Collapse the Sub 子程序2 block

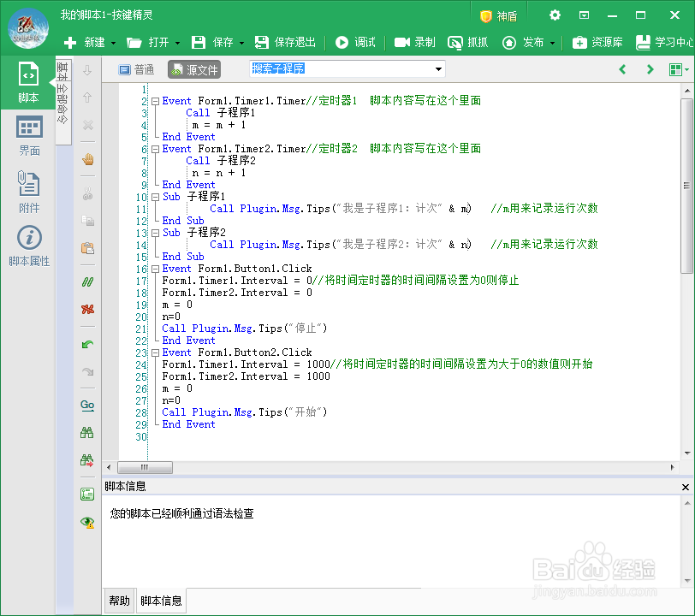click(x=155, y=233)
